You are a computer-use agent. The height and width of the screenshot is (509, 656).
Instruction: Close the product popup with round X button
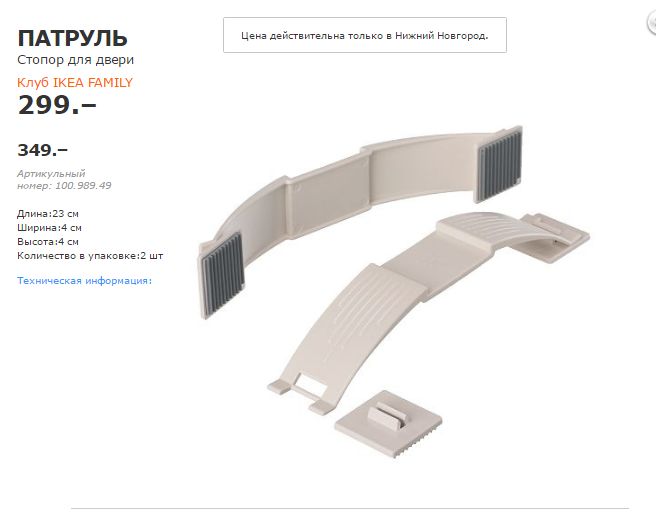652,23
